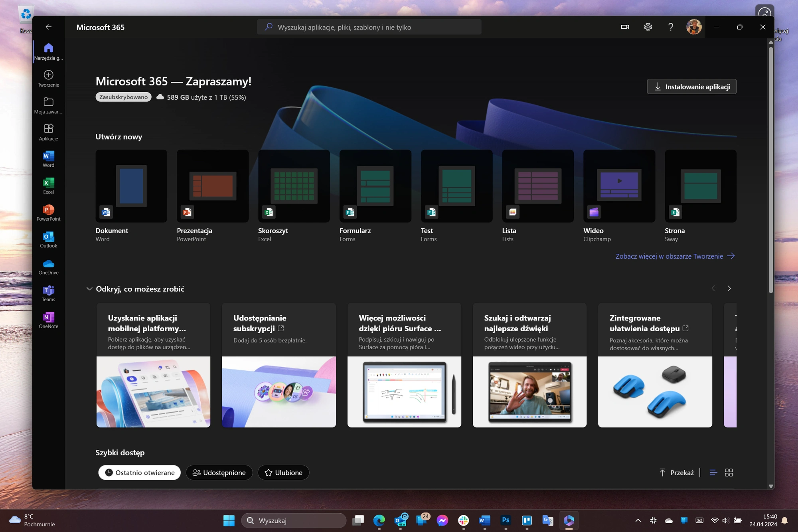This screenshot has width=798, height=532.
Task: Click the vertical scrollbar of Microsoft 365
Action: click(771, 170)
